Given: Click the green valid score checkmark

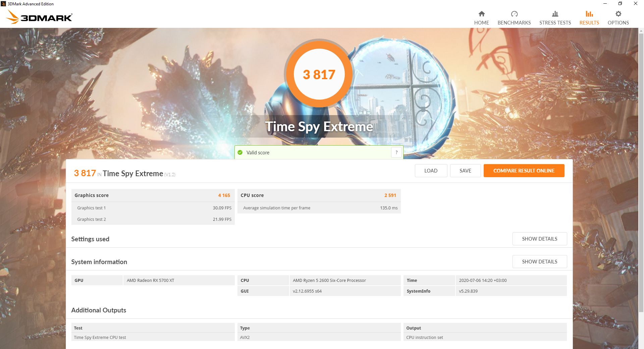Looking at the screenshot, I should coord(240,152).
